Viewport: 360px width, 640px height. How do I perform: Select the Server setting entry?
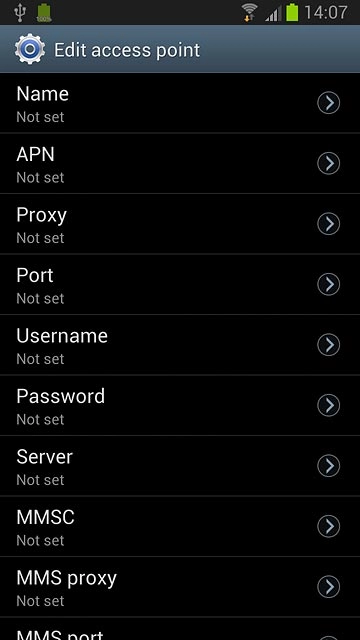[180, 466]
